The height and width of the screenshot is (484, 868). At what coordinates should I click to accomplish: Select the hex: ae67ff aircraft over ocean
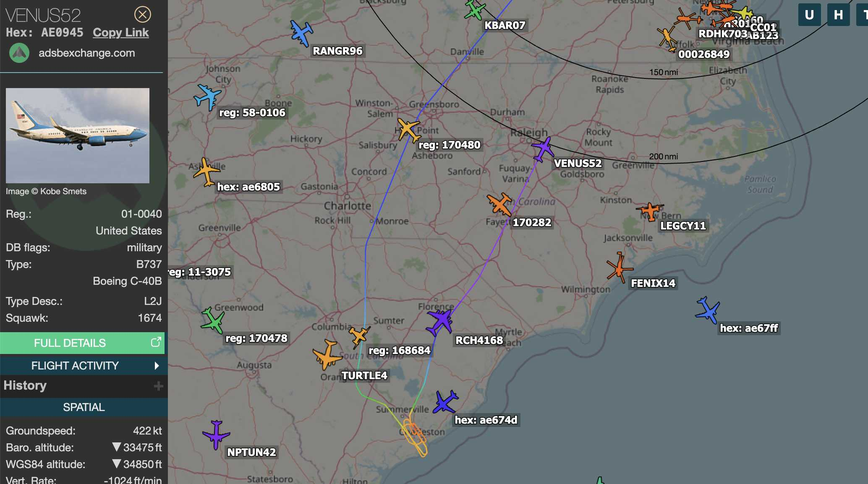click(x=708, y=310)
